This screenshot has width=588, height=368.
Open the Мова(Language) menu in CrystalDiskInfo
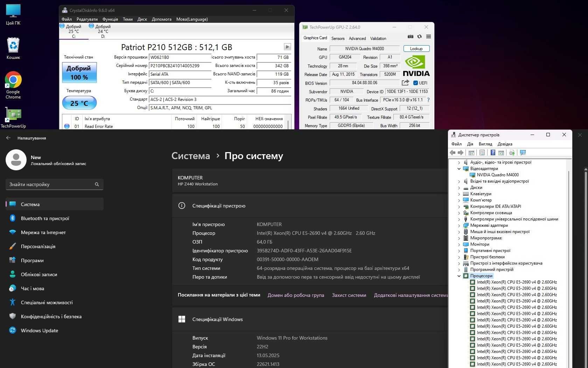coord(192,19)
